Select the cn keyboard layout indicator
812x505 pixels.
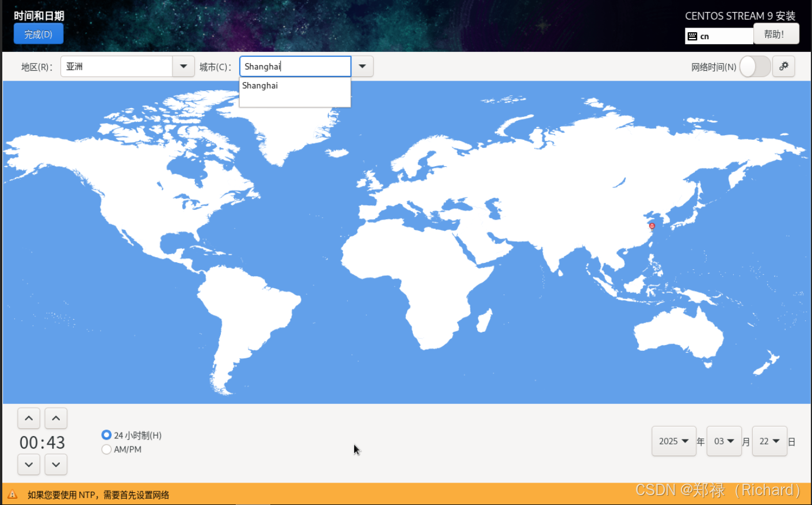click(x=719, y=36)
